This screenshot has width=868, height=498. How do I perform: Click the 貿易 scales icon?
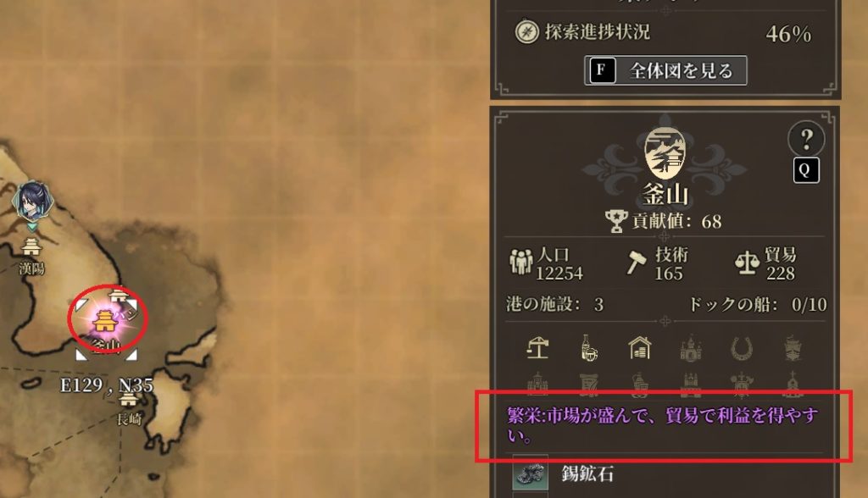(747, 263)
